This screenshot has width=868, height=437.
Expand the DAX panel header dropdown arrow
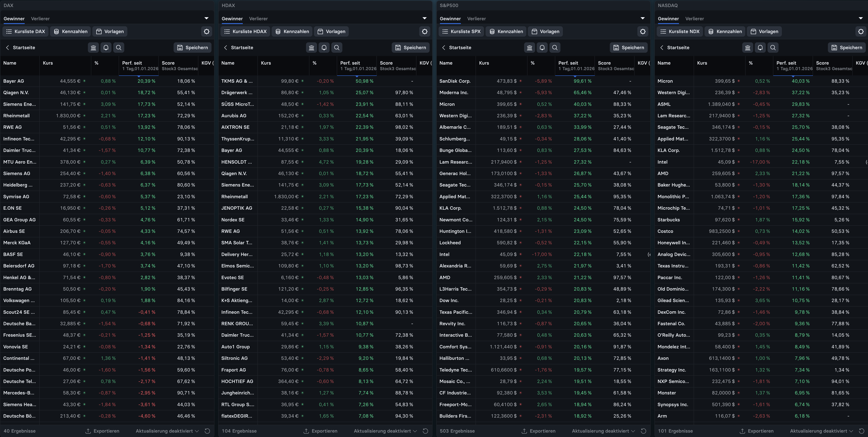(x=206, y=18)
